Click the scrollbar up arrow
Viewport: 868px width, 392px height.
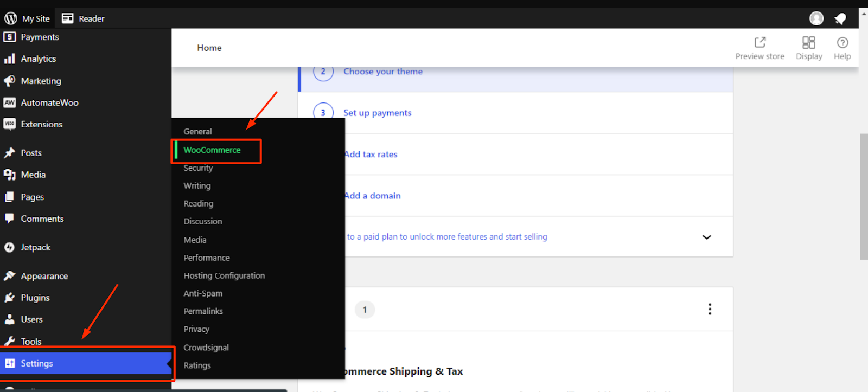pyautogui.click(x=864, y=14)
